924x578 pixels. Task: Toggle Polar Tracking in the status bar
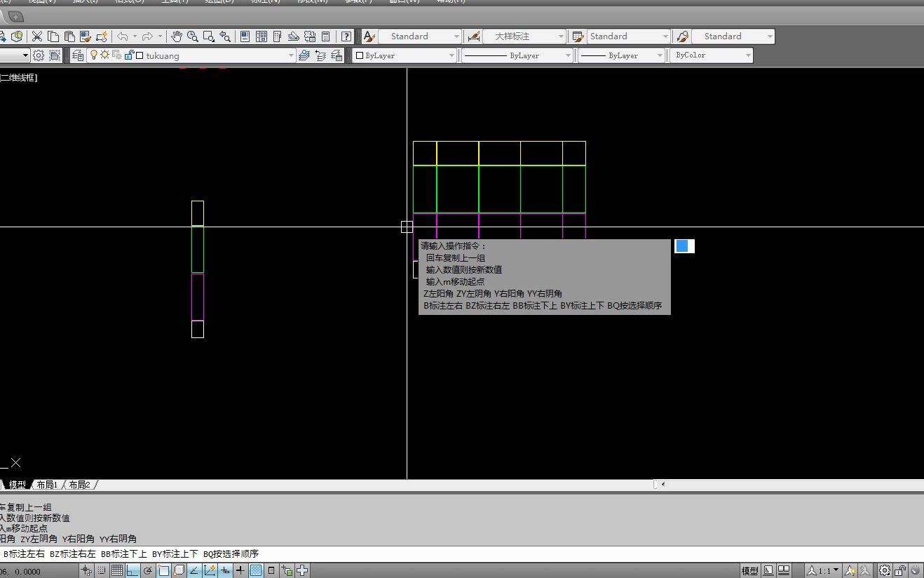coord(147,570)
